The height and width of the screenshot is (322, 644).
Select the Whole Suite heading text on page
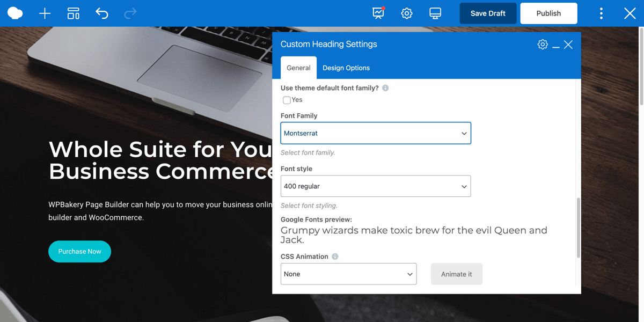click(x=161, y=160)
